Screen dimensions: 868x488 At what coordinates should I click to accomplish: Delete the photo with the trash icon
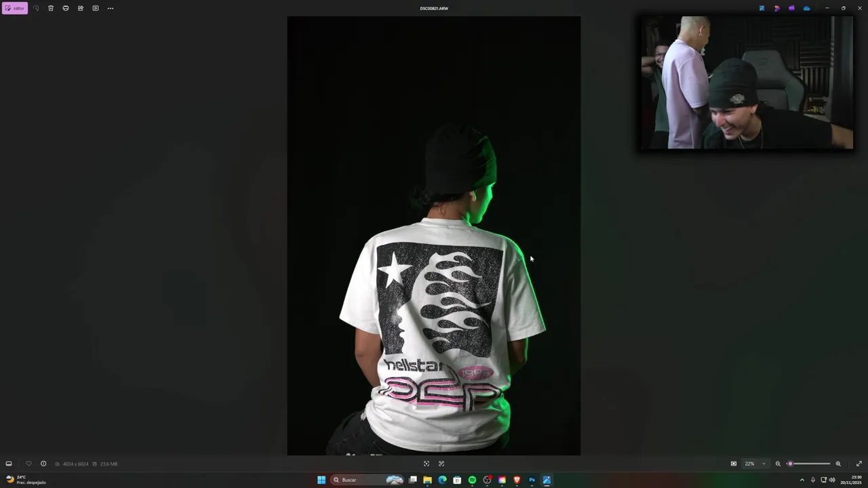point(51,8)
